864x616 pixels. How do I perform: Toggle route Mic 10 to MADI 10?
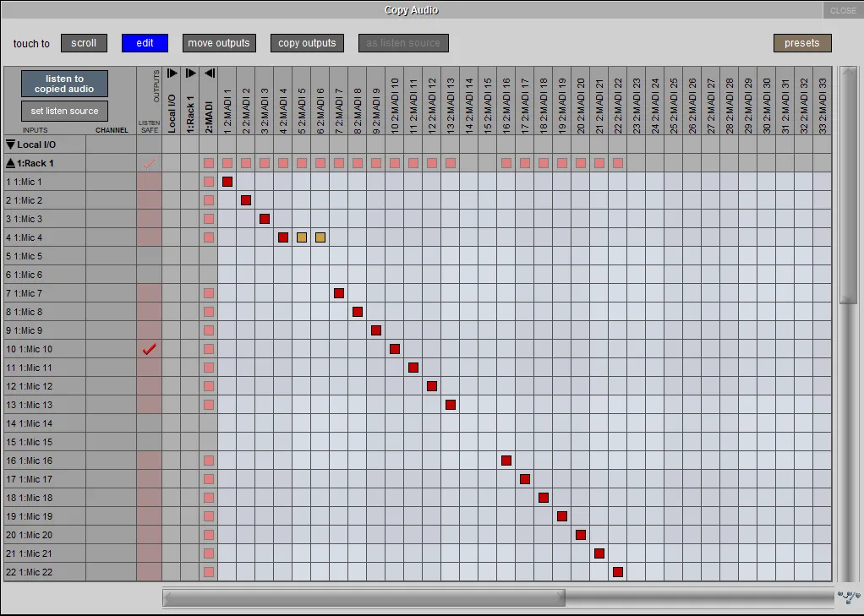click(x=395, y=349)
